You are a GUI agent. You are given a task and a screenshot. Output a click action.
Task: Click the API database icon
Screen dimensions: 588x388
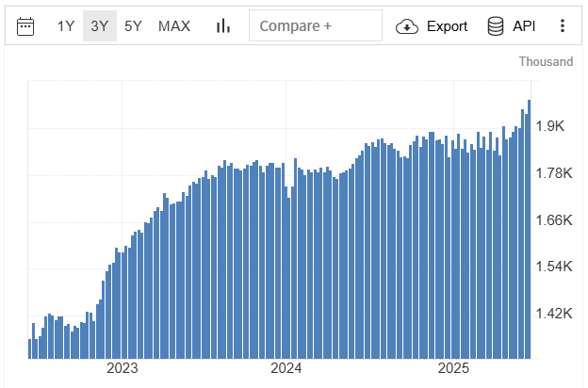496,26
